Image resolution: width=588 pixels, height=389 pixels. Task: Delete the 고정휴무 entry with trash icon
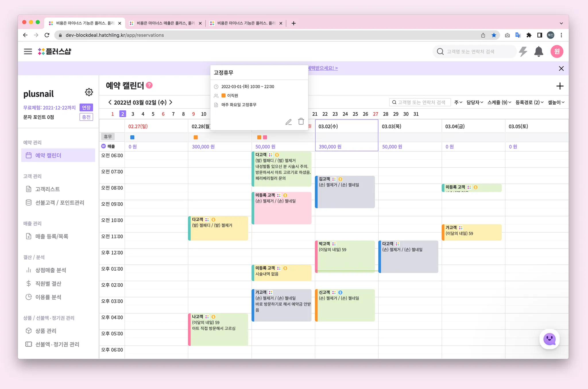[301, 122]
